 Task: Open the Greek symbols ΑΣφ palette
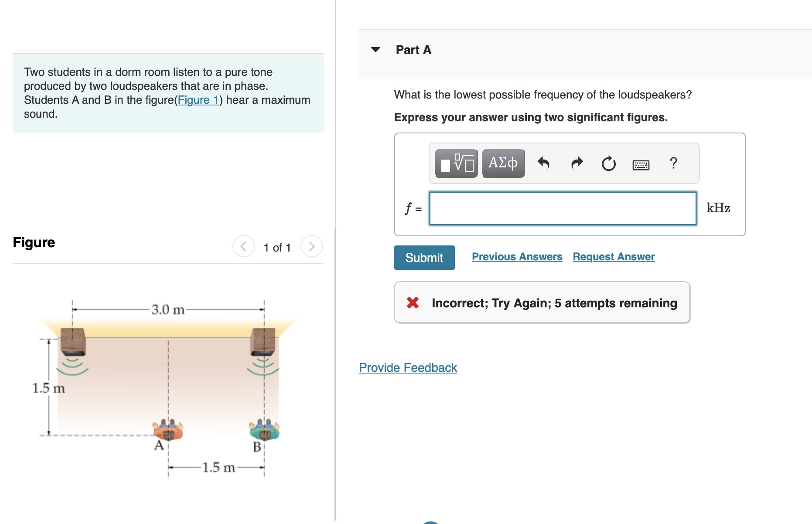(503, 163)
